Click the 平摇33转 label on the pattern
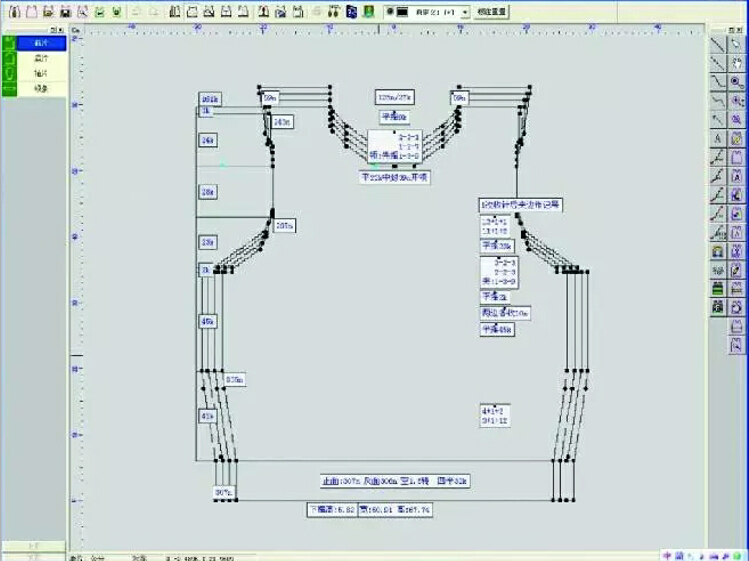This screenshot has height=561, width=749. [x=496, y=245]
